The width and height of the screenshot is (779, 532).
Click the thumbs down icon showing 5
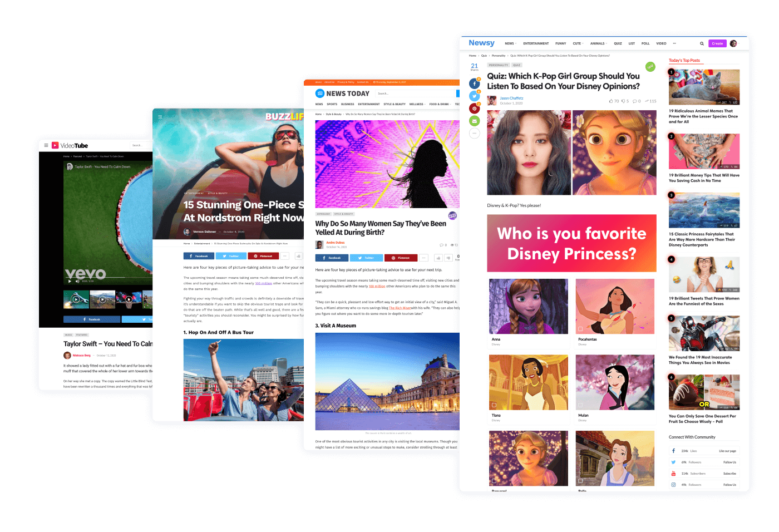pos(623,101)
